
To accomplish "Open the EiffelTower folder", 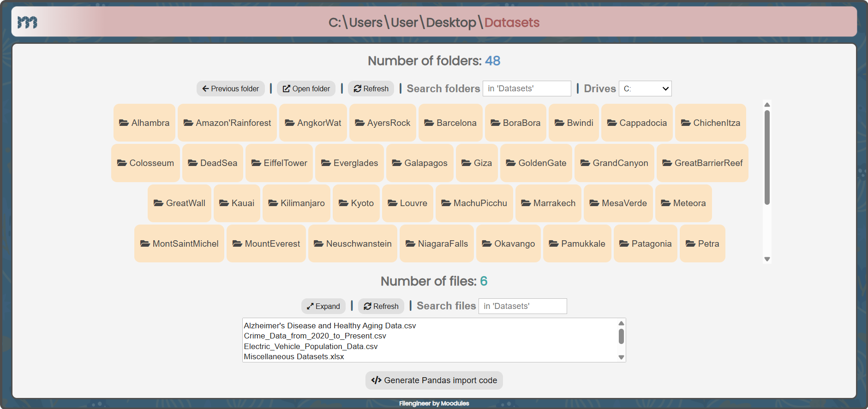I will click(x=279, y=163).
